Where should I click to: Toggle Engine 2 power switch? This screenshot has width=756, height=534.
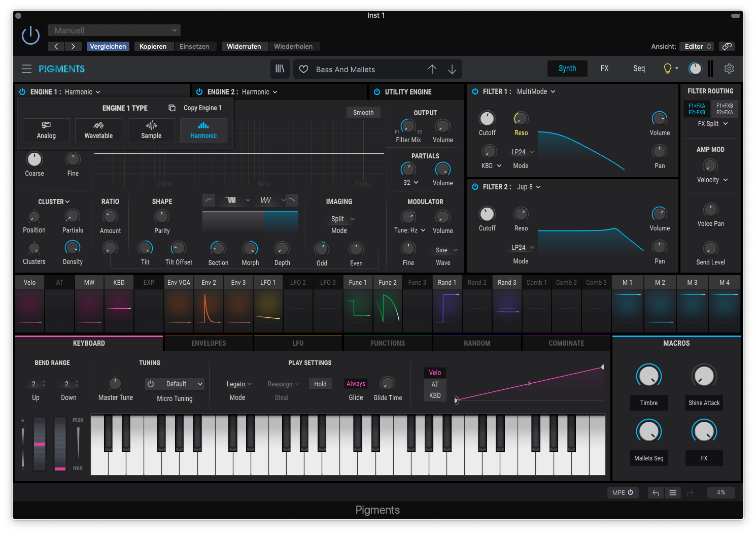point(199,92)
